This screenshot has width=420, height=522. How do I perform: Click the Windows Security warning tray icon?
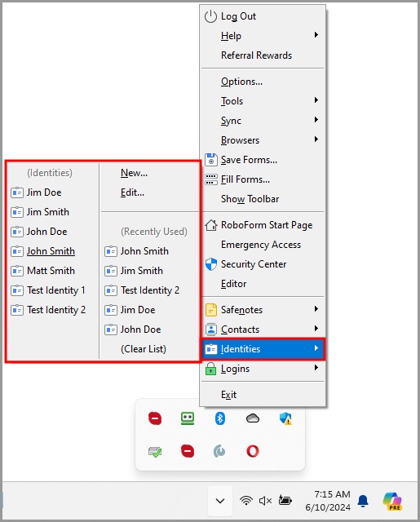(x=285, y=418)
